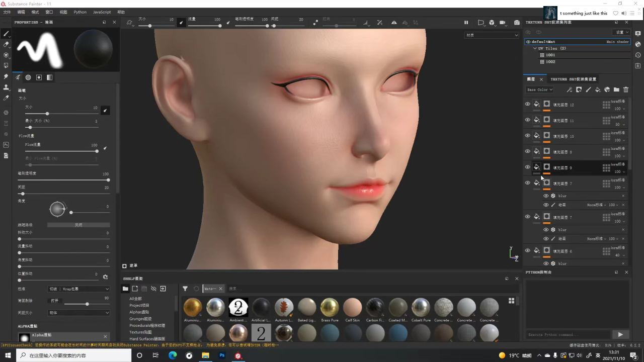Click the Add smart material icon
644x362 pixels.
pyautogui.click(x=607, y=89)
